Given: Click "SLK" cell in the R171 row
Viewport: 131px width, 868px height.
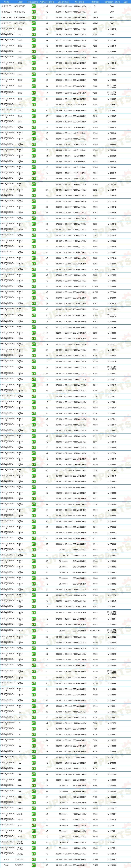Looking at the screenshot, I should (20, 780).
